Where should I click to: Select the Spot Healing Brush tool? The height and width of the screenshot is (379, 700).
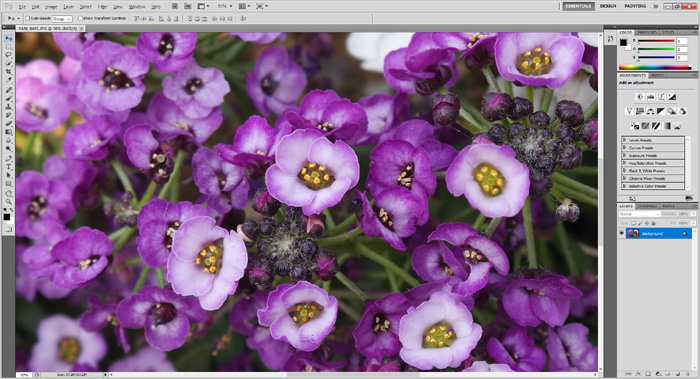point(8,90)
